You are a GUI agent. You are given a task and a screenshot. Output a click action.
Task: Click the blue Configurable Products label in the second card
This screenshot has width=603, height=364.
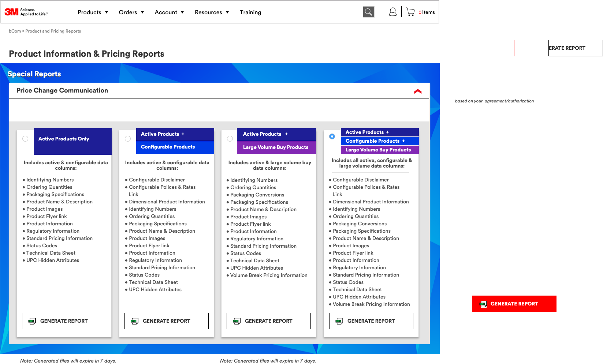pos(175,147)
